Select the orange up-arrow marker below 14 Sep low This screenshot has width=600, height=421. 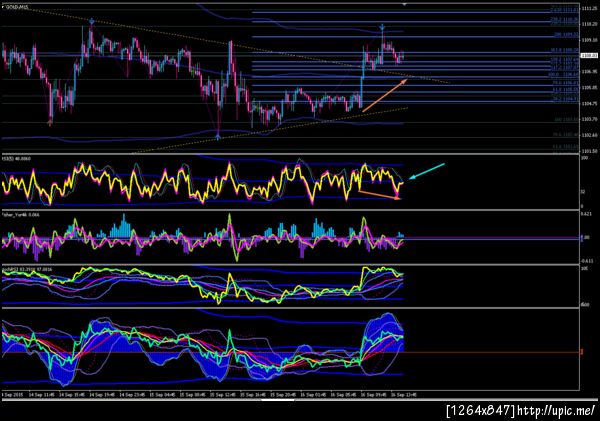pyautogui.click(x=50, y=122)
